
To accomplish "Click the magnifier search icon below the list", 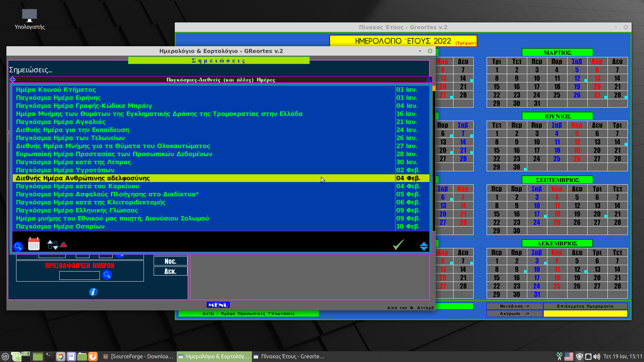I will (18, 247).
